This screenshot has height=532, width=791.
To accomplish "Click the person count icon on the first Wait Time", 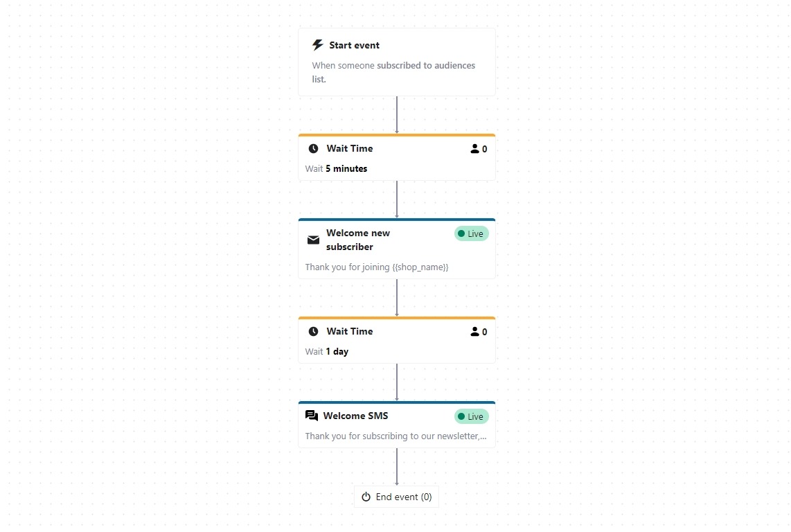I will coord(474,149).
